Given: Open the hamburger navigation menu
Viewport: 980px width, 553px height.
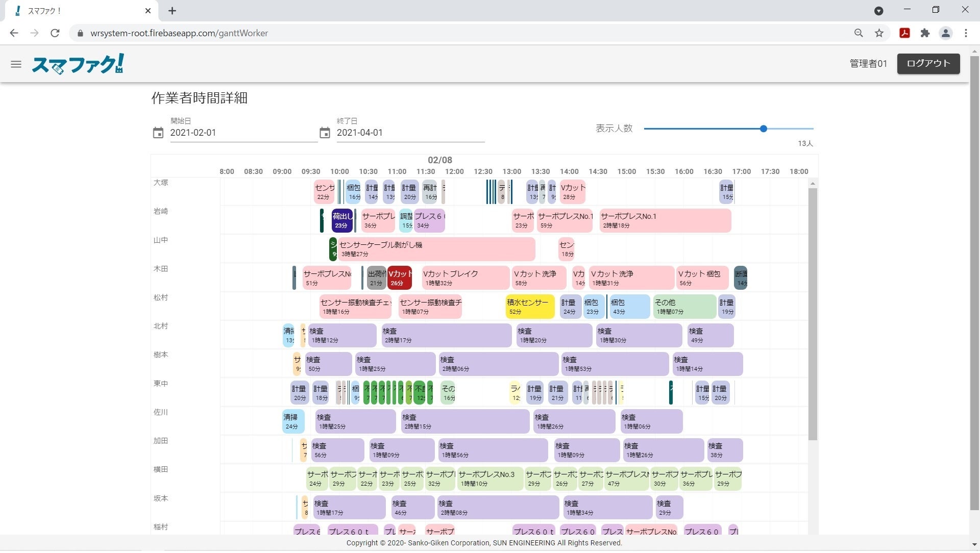Looking at the screenshot, I should [x=16, y=64].
